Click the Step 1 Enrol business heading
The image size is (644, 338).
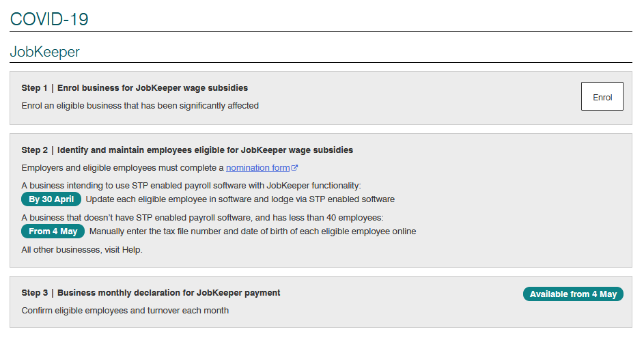[x=135, y=88]
